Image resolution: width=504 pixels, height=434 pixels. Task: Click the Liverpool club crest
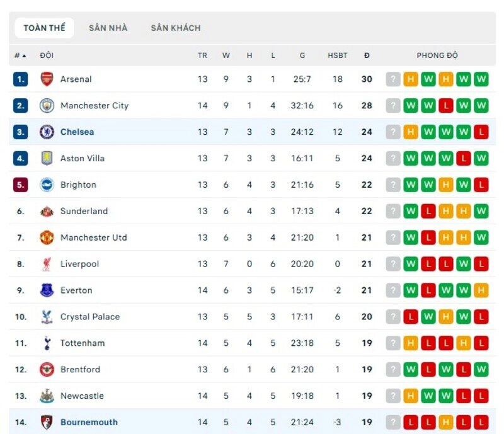pyautogui.click(x=45, y=264)
